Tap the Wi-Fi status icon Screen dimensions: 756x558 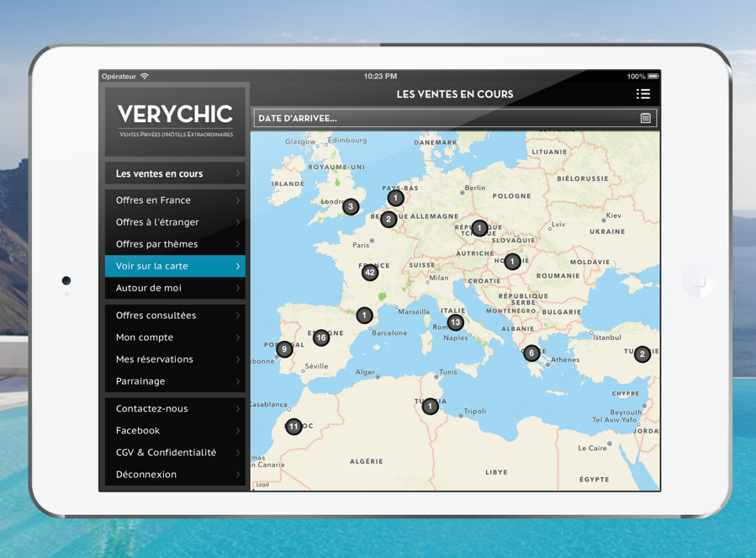click(145, 77)
